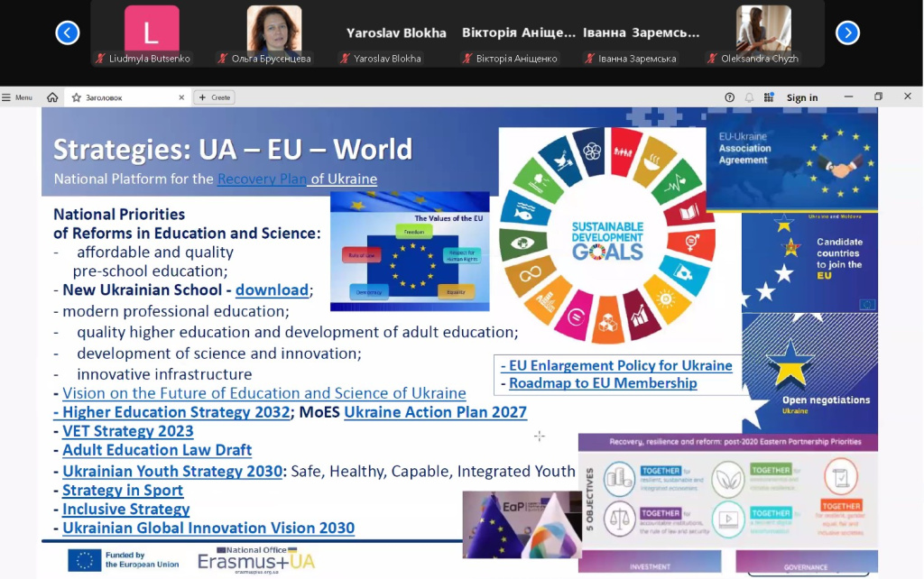Viewport: 924px width, 579px height.
Task: Click the New Ukrainian School download link
Action: (272, 289)
